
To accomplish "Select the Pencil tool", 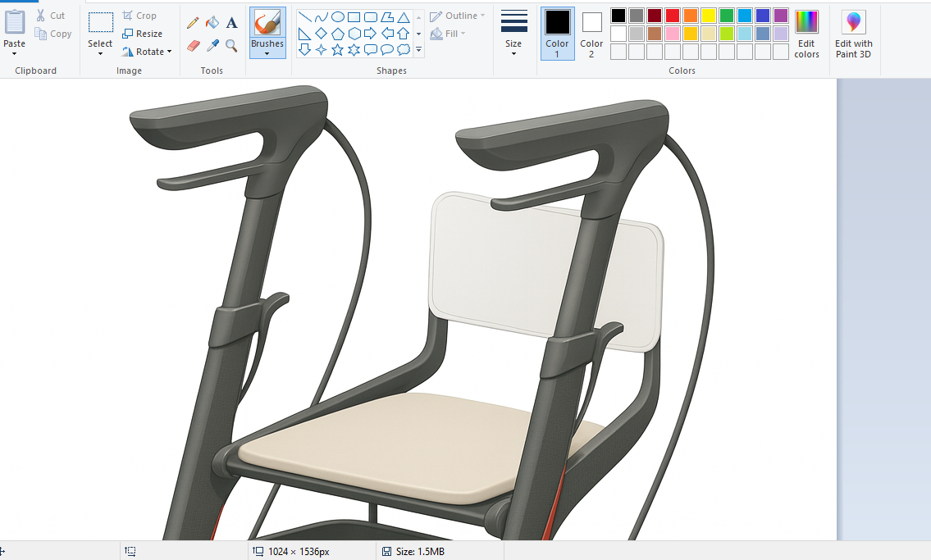I will 193,23.
